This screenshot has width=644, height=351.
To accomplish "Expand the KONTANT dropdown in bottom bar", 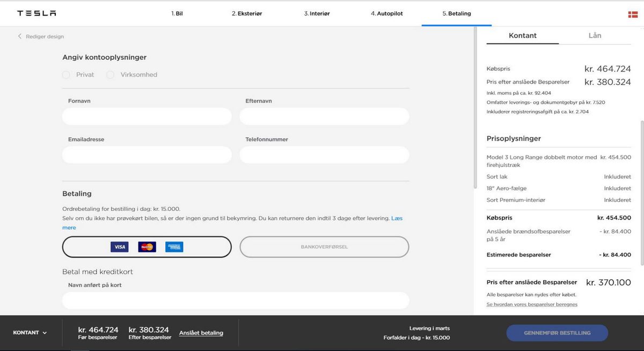I will point(30,333).
